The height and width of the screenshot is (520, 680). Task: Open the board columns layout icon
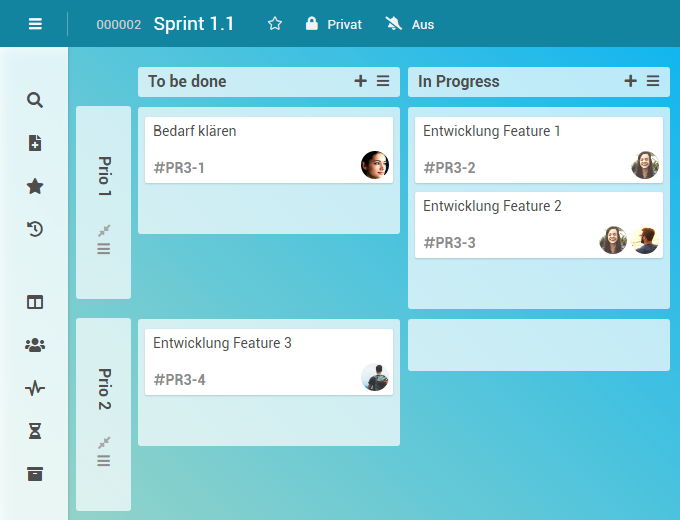point(35,302)
